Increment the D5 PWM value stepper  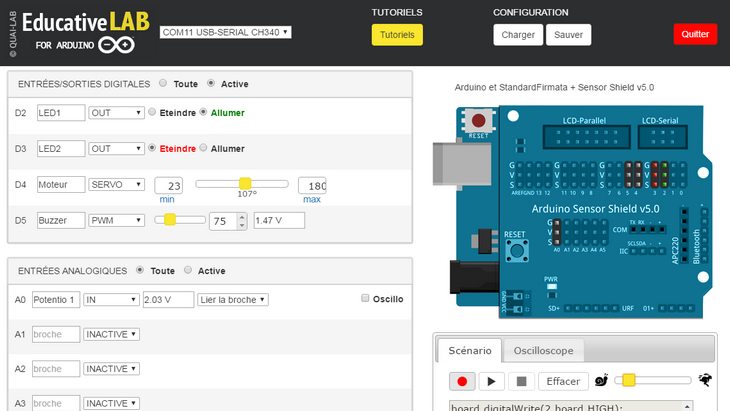pos(242,217)
